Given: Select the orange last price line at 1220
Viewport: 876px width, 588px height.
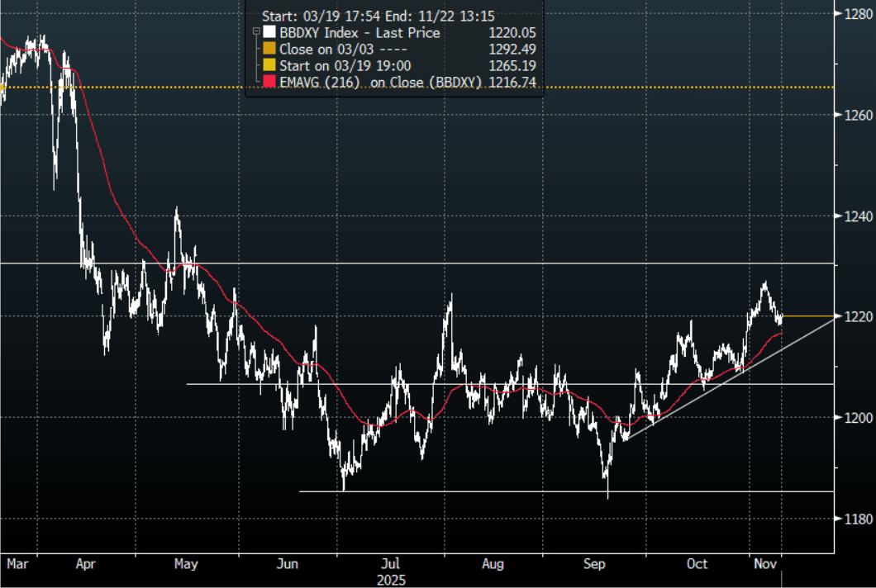Looking at the screenshot, I should click(810, 316).
